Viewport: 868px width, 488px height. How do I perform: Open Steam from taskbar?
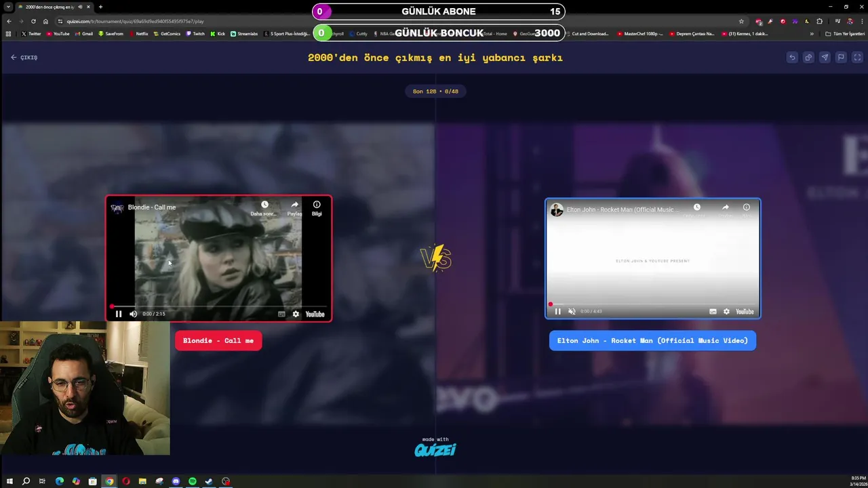pyautogui.click(x=209, y=481)
